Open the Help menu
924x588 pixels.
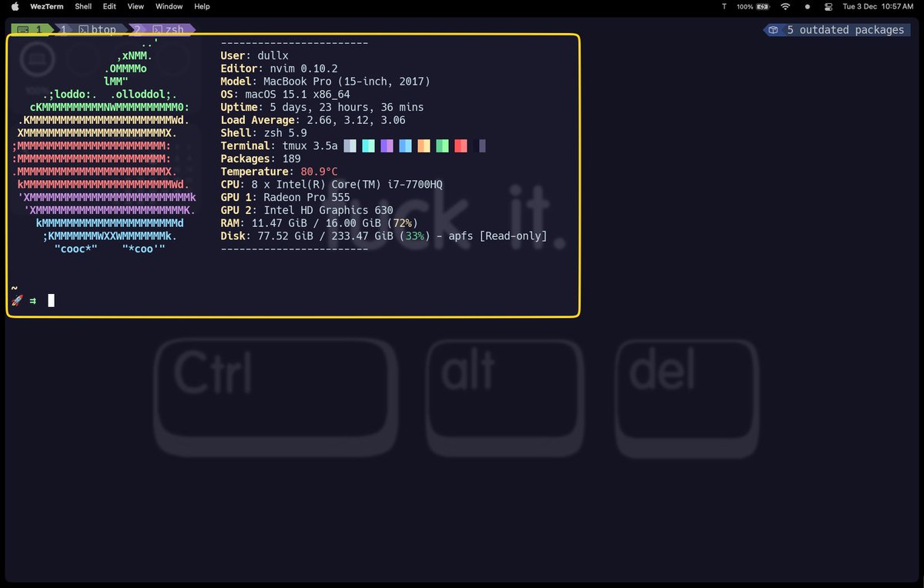tap(202, 6)
